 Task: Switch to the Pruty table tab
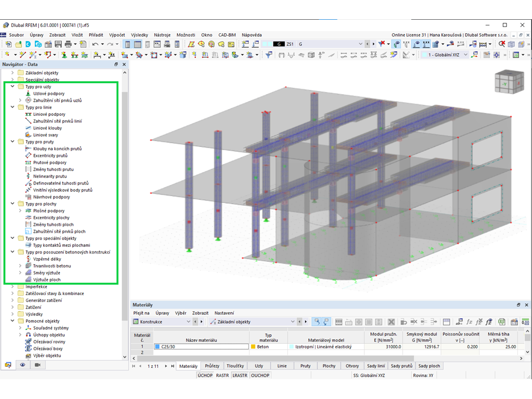(305, 366)
